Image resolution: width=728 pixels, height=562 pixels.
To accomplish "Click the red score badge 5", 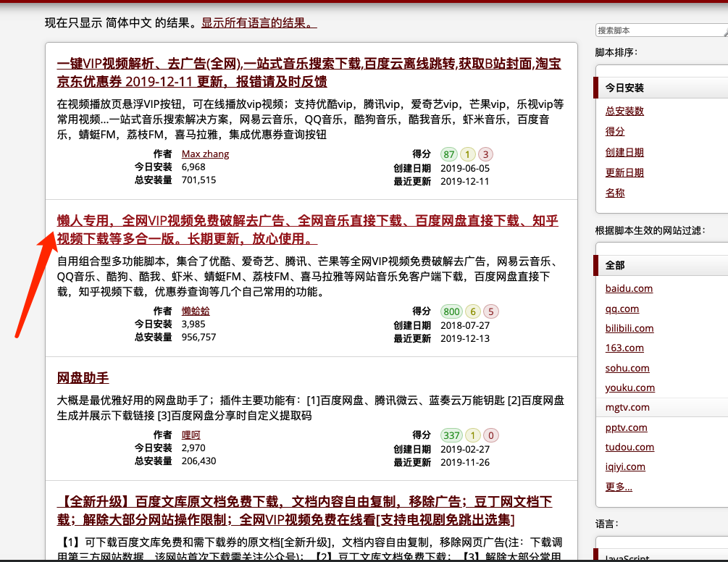I will click(x=490, y=312).
